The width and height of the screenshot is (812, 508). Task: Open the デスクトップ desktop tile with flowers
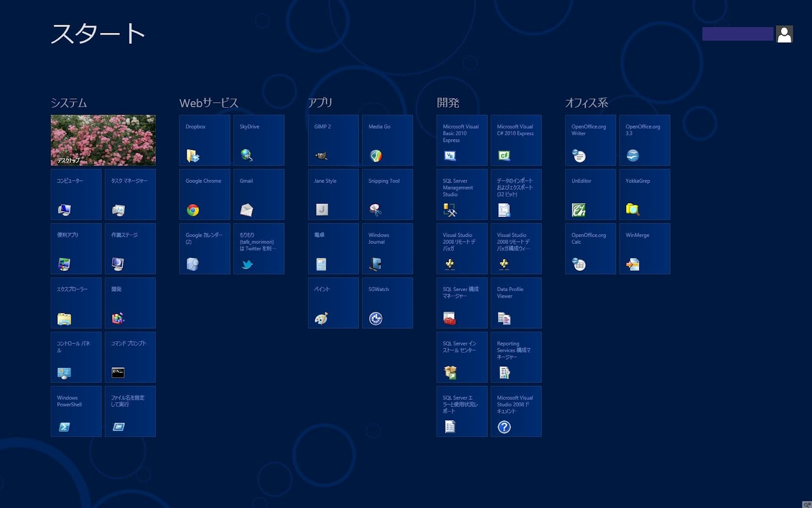click(103, 140)
